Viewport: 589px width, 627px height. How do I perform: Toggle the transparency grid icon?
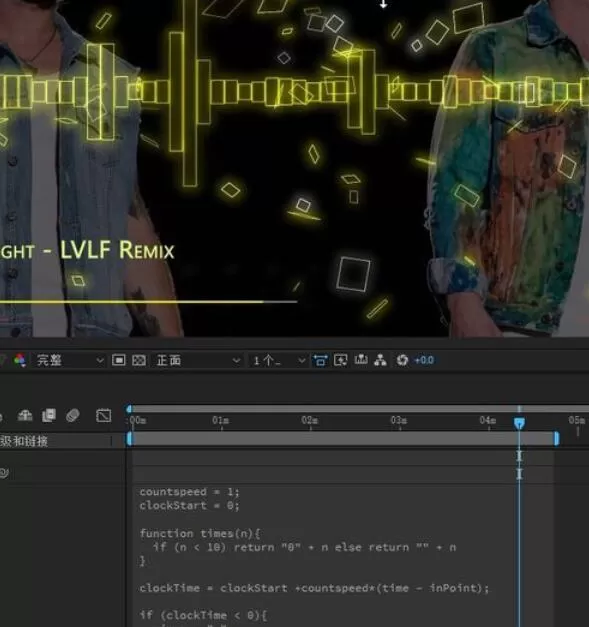click(139, 360)
